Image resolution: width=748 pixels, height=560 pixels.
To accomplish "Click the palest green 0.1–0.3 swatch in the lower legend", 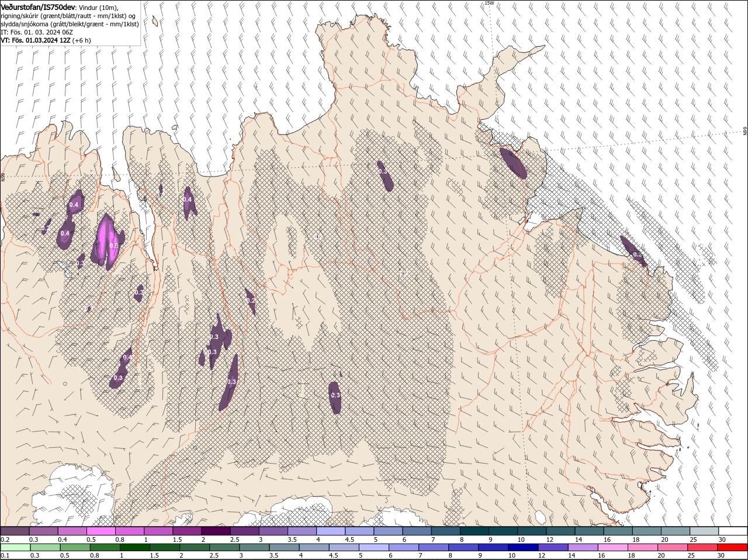I will pyautogui.click(x=15, y=547).
